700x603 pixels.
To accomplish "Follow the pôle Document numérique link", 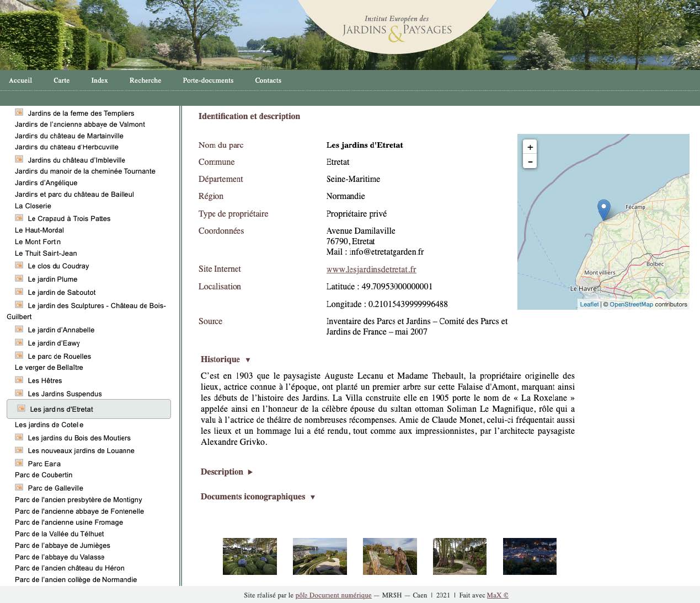I will [333, 595].
